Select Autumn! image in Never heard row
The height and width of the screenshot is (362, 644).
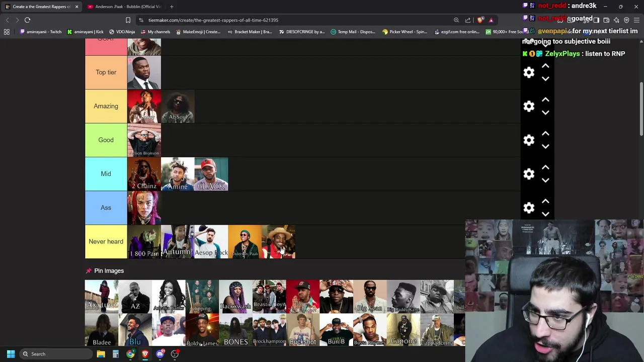coord(178,242)
